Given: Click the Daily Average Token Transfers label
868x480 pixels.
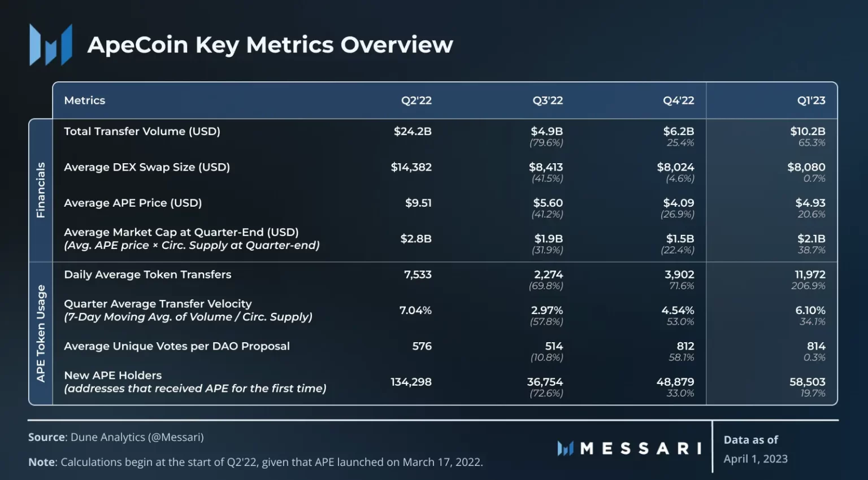Looking at the screenshot, I should click(x=147, y=274).
